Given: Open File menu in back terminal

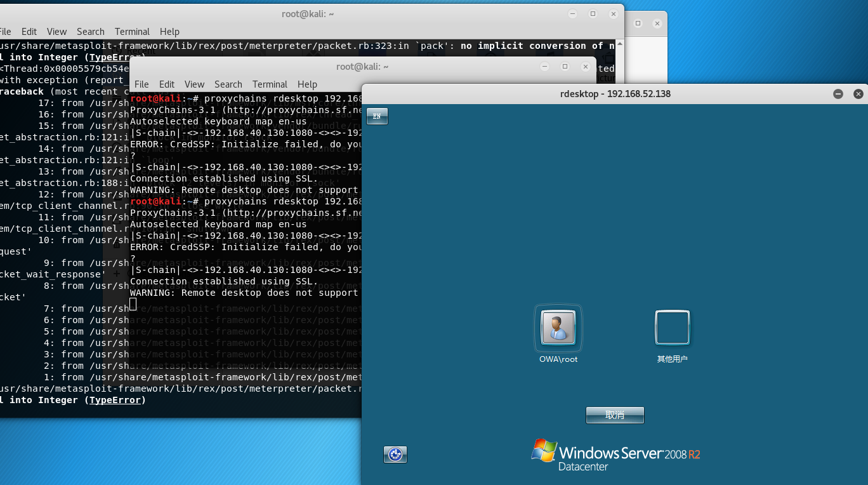Looking at the screenshot, I should tap(5, 32).
